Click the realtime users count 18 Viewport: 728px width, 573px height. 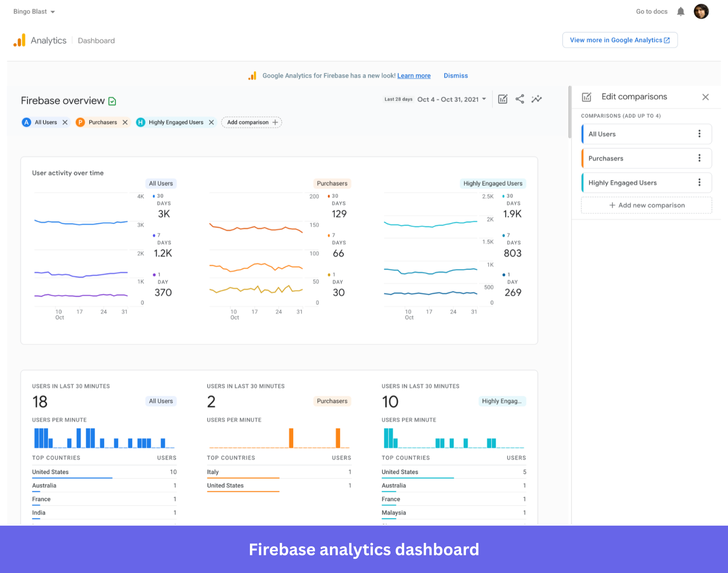click(x=40, y=402)
